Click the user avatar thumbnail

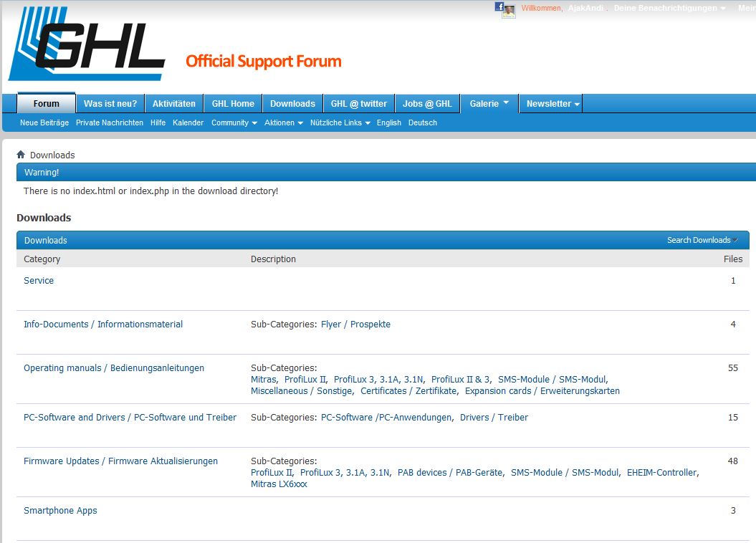coord(509,11)
